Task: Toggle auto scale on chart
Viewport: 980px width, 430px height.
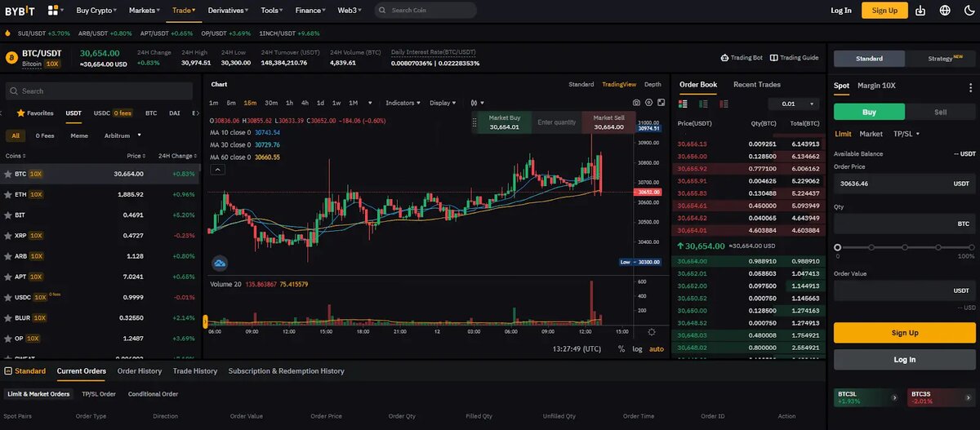Action: 657,349
